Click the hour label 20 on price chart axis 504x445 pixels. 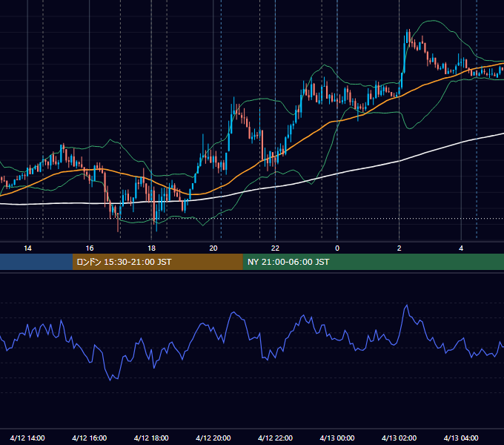213,248
